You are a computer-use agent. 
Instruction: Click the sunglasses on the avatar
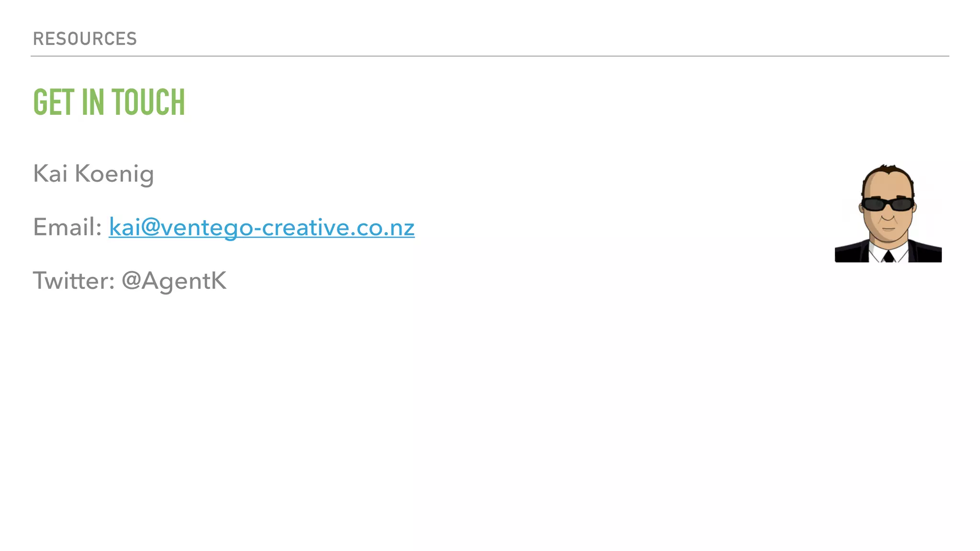[888, 204]
